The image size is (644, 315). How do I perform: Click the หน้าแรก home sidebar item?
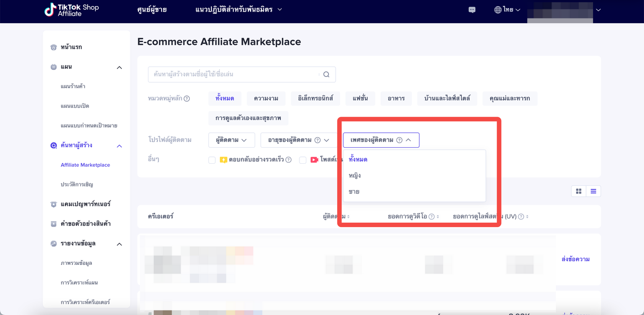pyautogui.click(x=71, y=47)
